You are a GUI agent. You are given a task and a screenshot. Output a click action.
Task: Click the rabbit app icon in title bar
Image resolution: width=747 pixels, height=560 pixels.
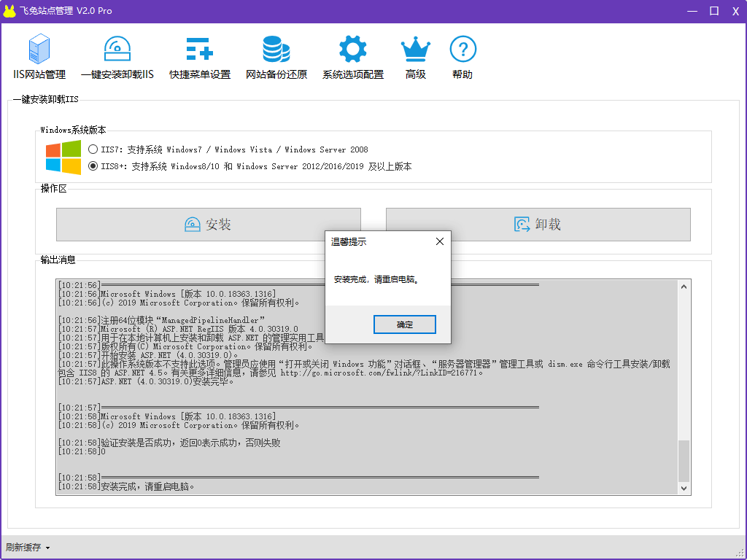coord(9,11)
